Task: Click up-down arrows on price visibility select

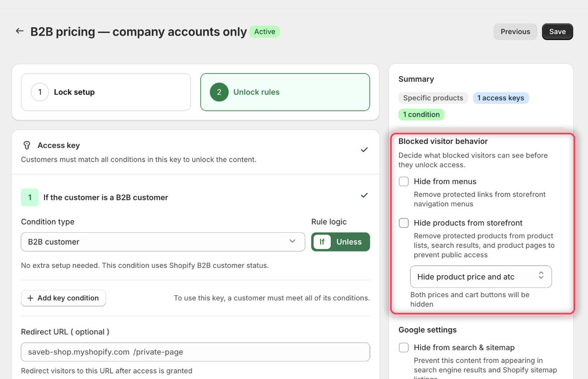Action: 541,275
